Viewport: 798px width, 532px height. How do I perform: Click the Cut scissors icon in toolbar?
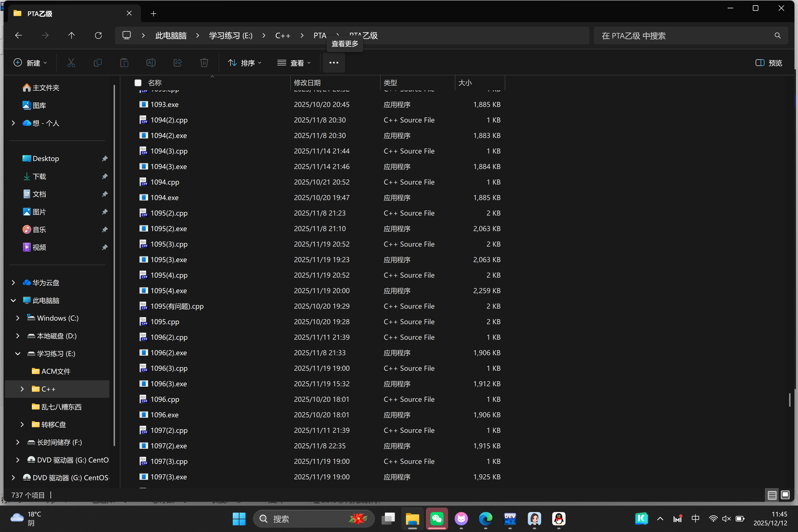coord(71,63)
